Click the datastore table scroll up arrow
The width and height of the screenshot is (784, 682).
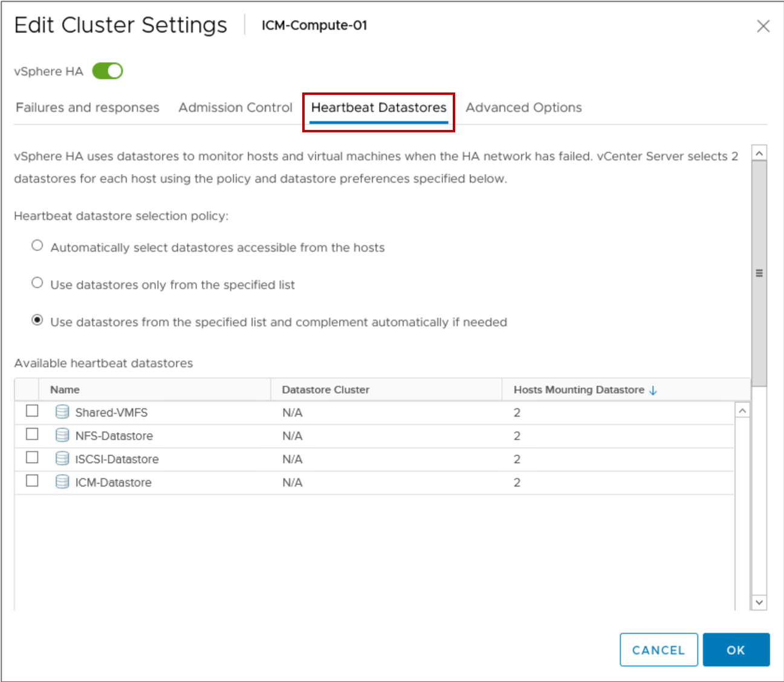point(742,411)
